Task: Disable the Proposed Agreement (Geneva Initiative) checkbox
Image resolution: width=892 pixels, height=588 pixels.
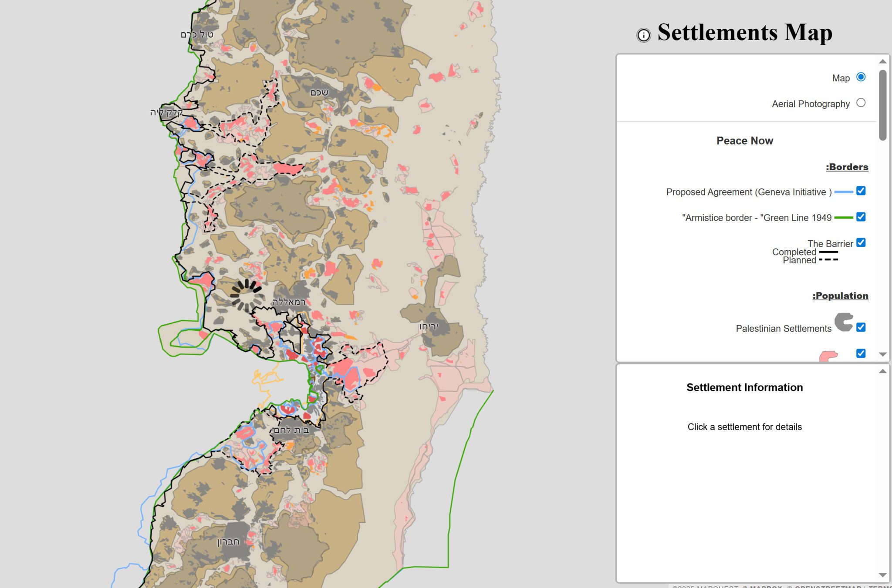Action: click(x=860, y=191)
